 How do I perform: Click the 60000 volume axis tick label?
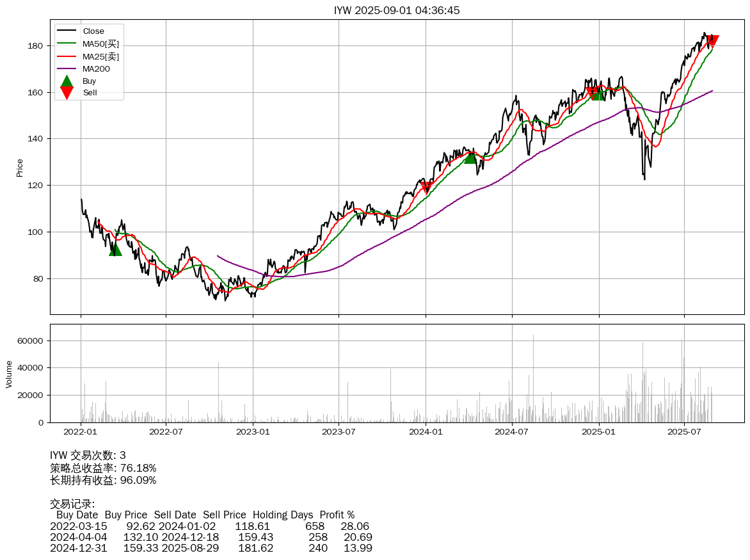(30, 341)
